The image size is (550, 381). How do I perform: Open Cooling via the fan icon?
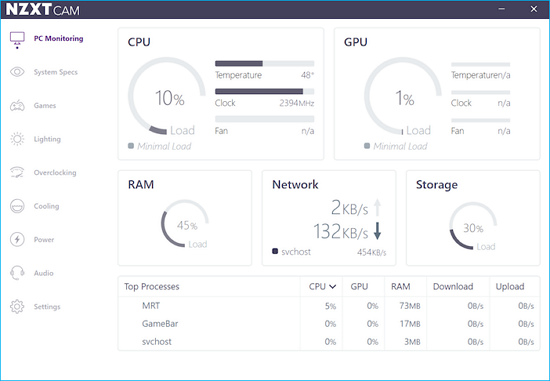point(17,206)
